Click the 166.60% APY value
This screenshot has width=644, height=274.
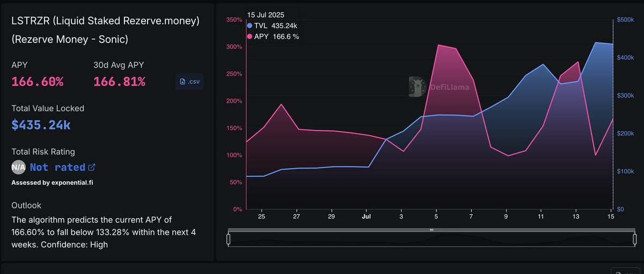pos(38,82)
